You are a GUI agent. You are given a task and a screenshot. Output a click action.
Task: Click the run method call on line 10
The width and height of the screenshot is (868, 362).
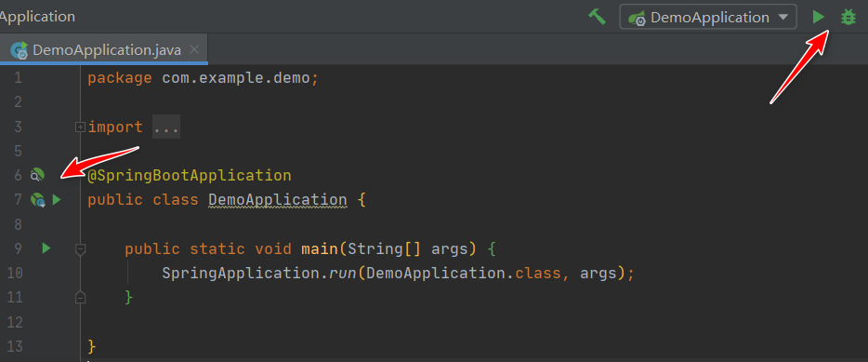(343, 274)
